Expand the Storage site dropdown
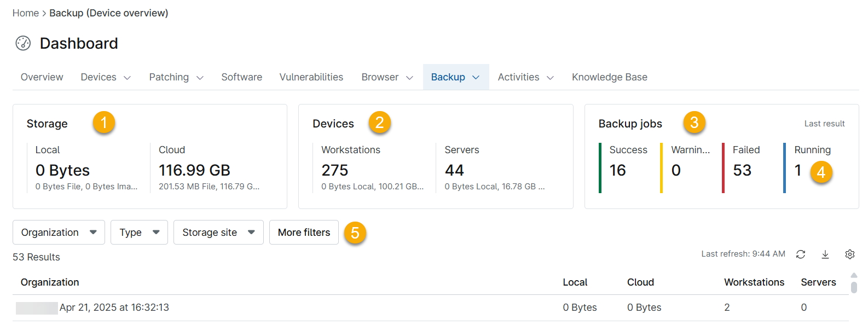This screenshot has width=868, height=325. 218,233
